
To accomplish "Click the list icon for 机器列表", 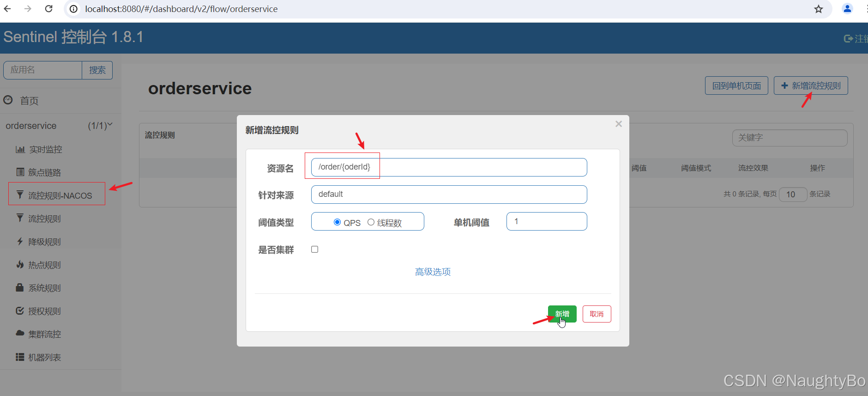I will coord(20,357).
